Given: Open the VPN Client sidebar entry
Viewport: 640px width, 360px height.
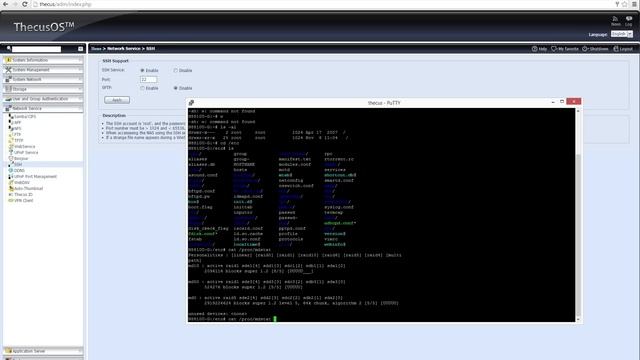Looking at the screenshot, I should 24,200.
